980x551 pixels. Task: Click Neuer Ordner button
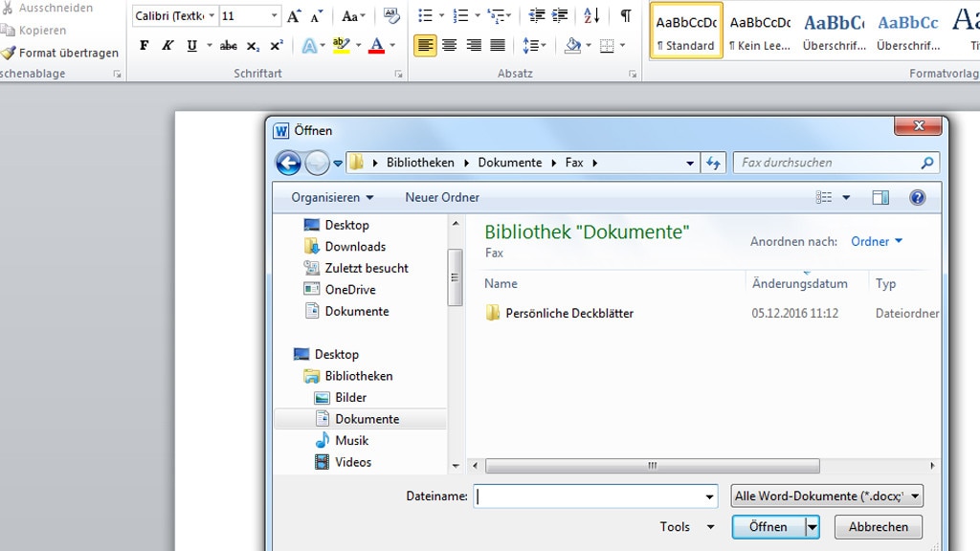pyautogui.click(x=442, y=197)
